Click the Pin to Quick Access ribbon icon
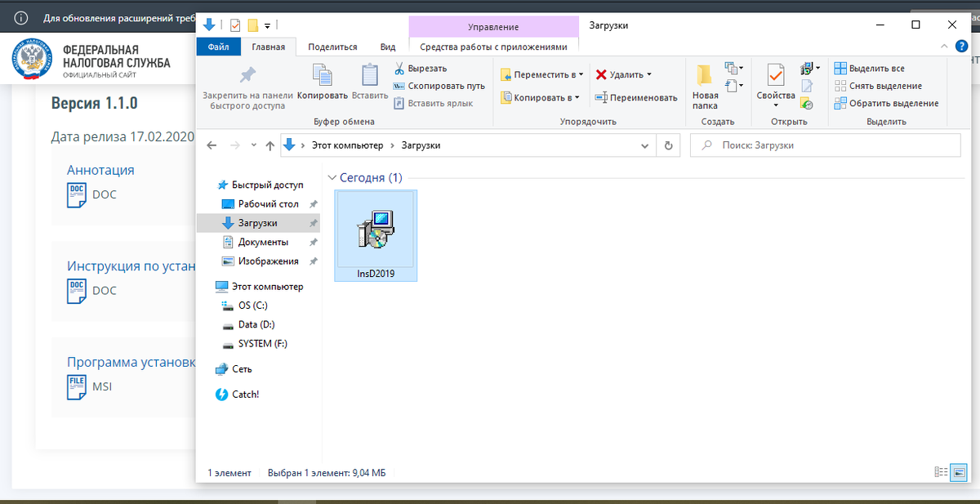The height and width of the screenshot is (504, 980). (x=247, y=77)
